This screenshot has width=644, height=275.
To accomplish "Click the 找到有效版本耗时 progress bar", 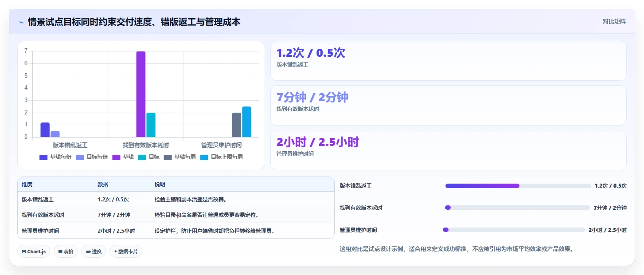I will 517,208.
